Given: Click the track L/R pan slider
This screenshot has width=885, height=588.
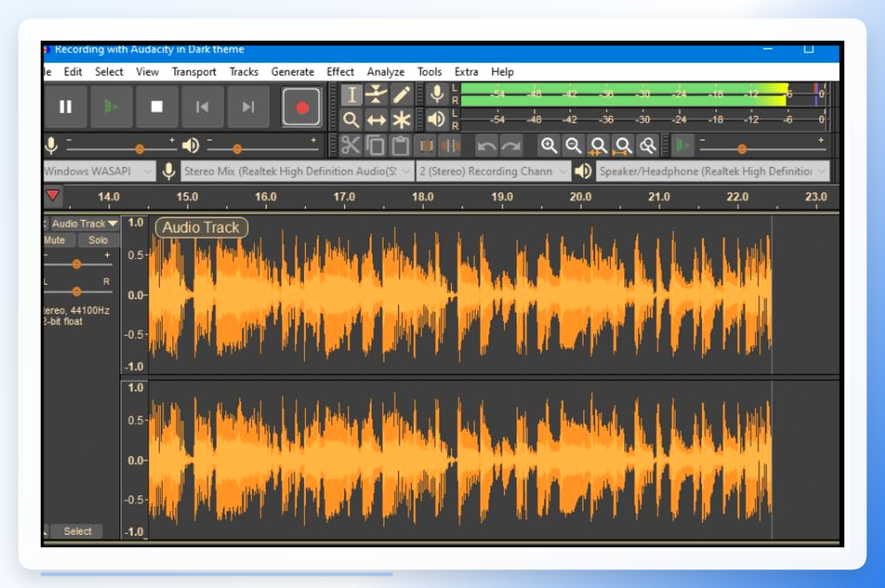Looking at the screenshot, I should [x=77, y=291].
